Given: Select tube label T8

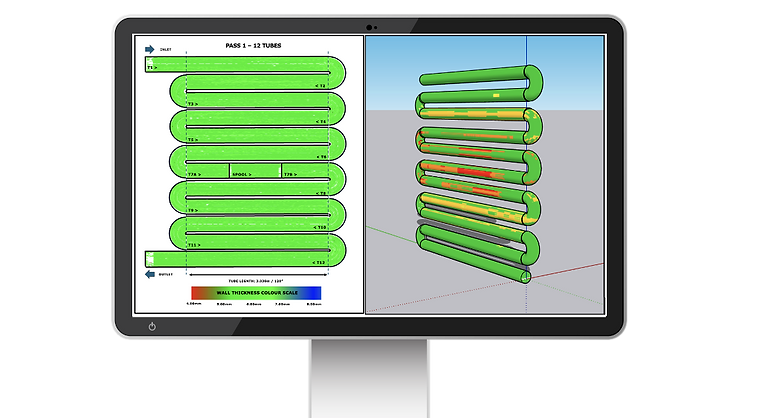Looking at the screenshot, I should [x=321, y=193].
